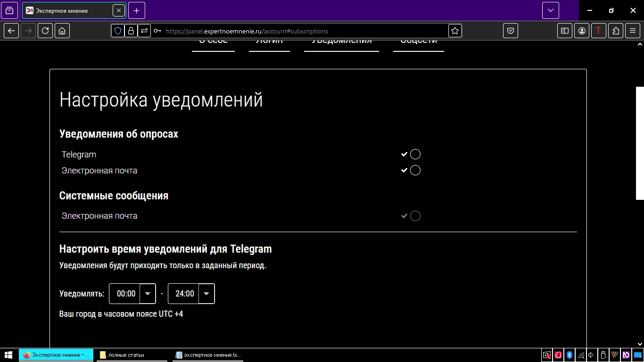
Task: Switch to Firefox taskbar button
Action: (x=56, y=355)
